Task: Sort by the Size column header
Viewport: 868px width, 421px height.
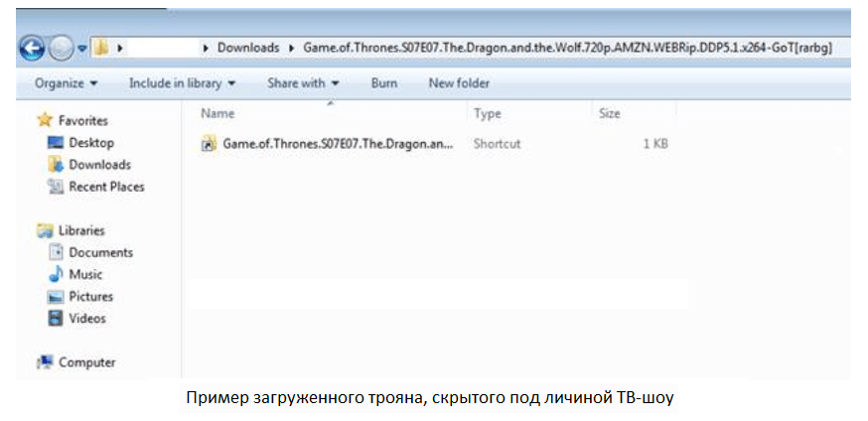Action: 610,114
